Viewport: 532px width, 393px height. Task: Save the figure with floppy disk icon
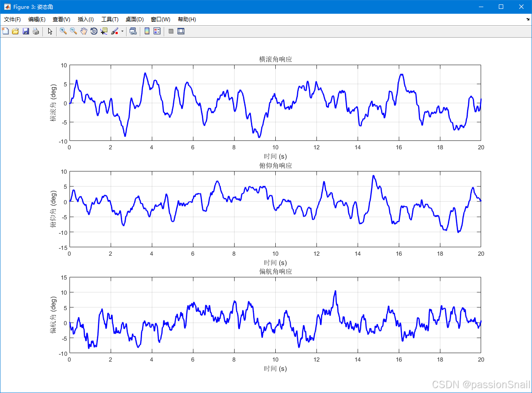pos(26,31)
